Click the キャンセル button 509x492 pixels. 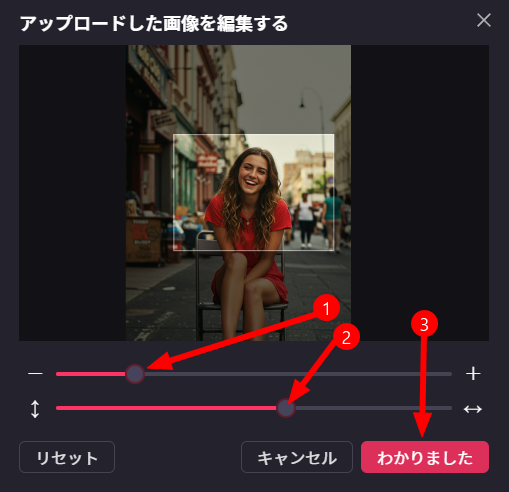click(297, 457)
